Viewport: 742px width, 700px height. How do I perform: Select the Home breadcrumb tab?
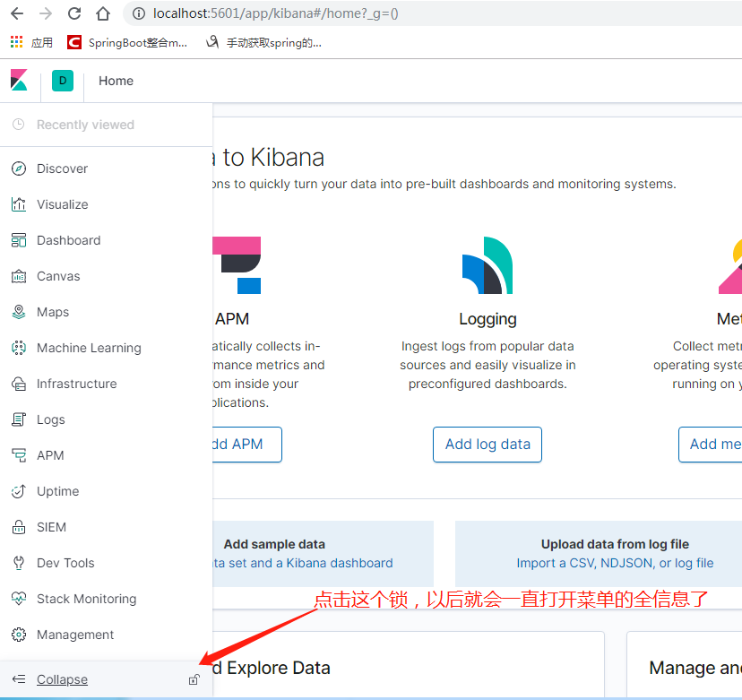click(116, 81)
